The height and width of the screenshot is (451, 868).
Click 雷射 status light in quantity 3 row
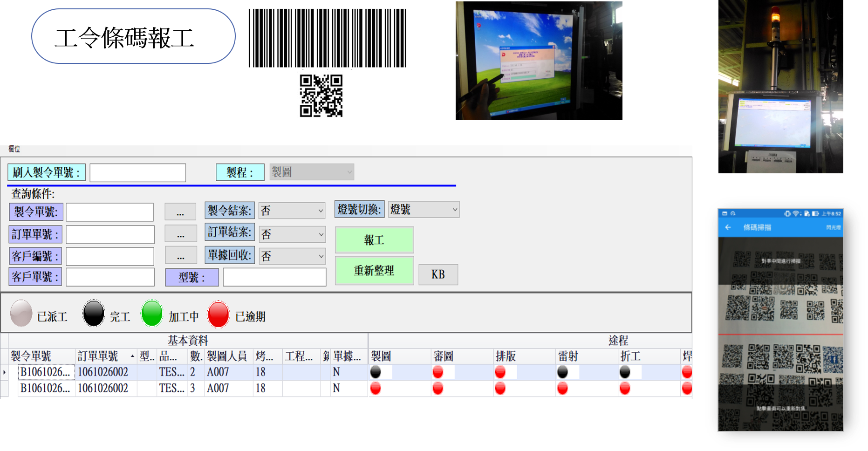[562, 388]
